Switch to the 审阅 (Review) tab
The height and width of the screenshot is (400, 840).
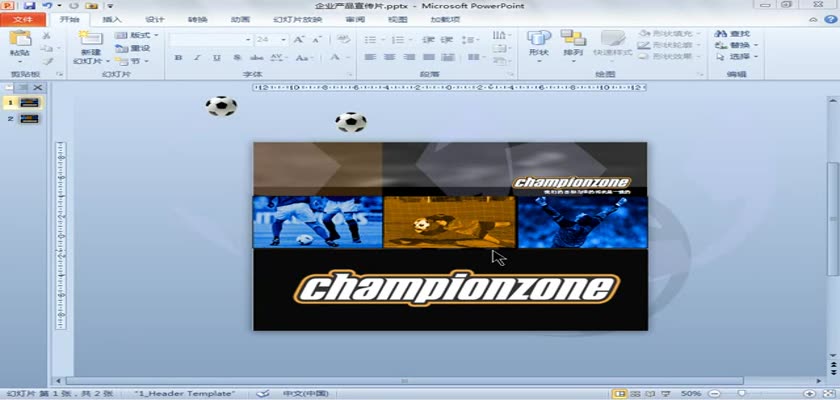tap(355, 20)
